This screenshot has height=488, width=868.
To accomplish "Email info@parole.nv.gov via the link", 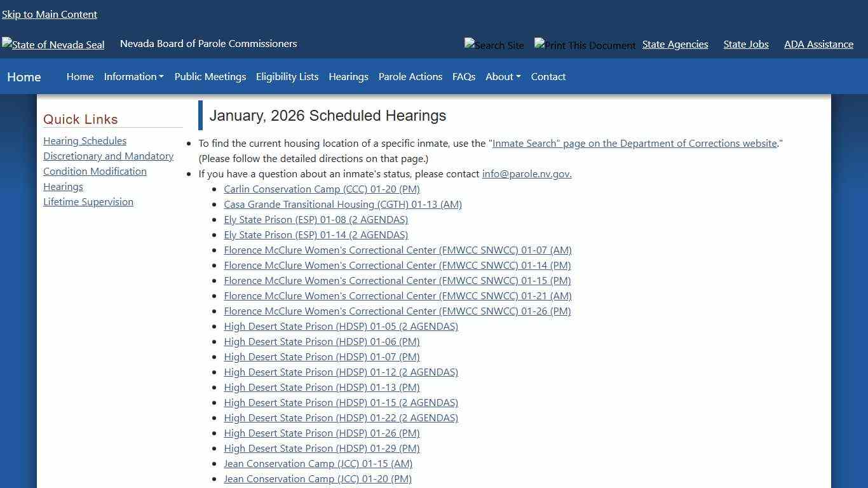I will pyautogui.click(x=526, y=173).
